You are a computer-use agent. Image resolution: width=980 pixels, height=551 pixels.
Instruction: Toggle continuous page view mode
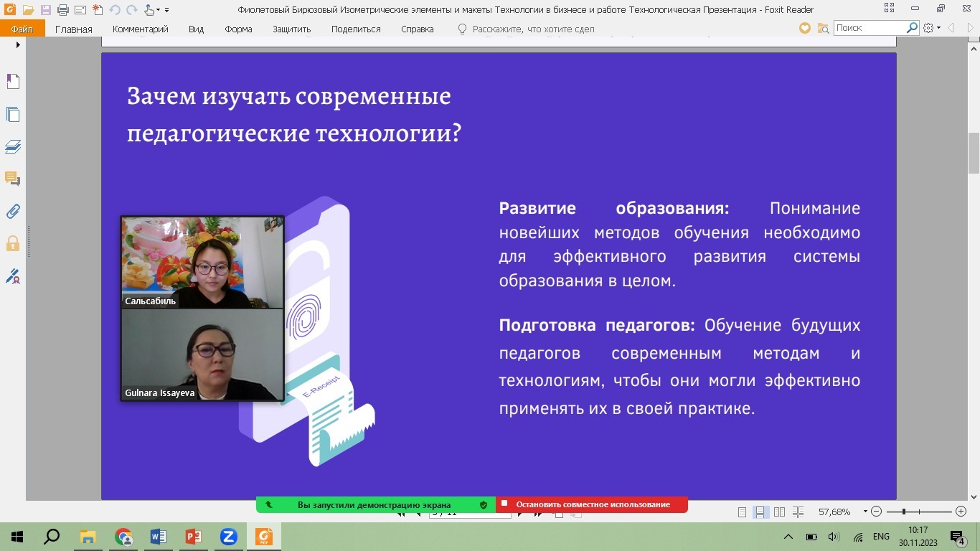tap(760, 512)
